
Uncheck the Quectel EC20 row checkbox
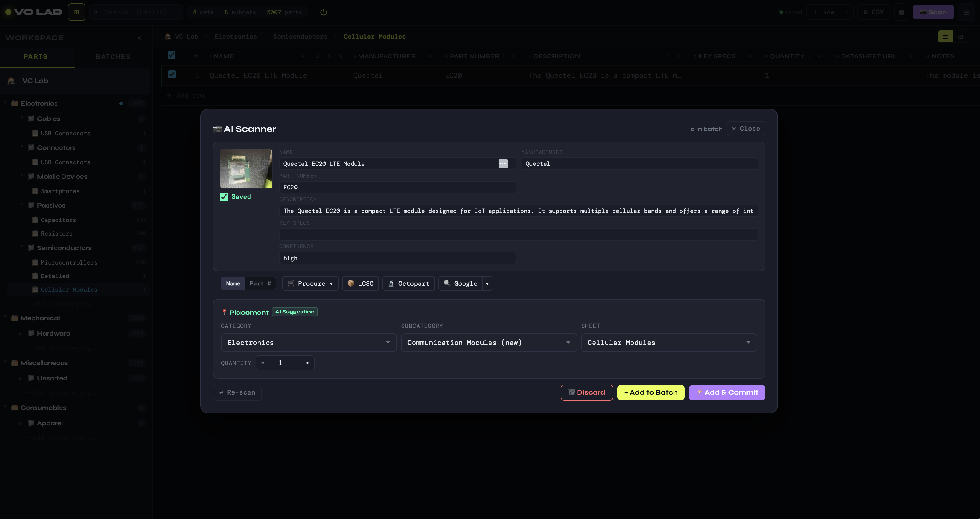(171, 75)
